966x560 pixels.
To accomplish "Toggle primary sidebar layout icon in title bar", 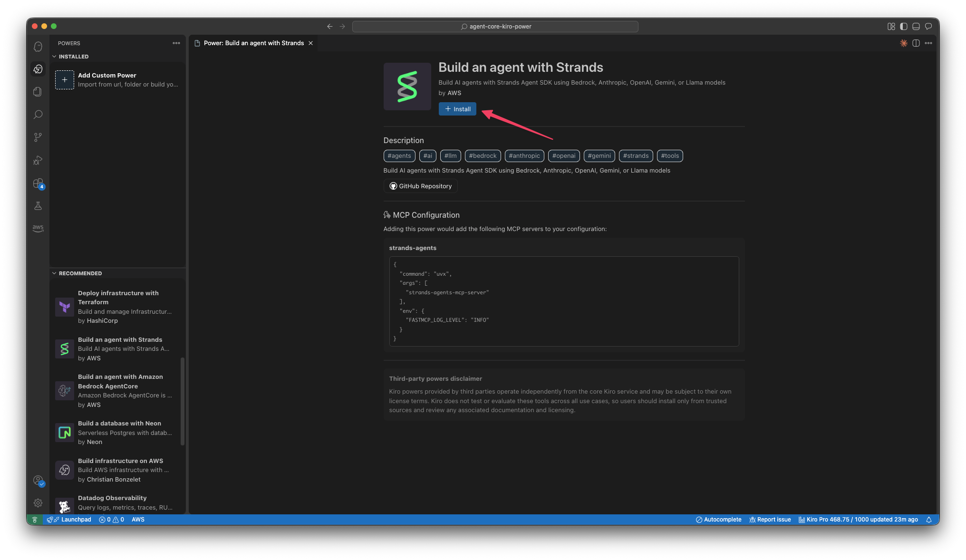I will (x=904, y=27).
